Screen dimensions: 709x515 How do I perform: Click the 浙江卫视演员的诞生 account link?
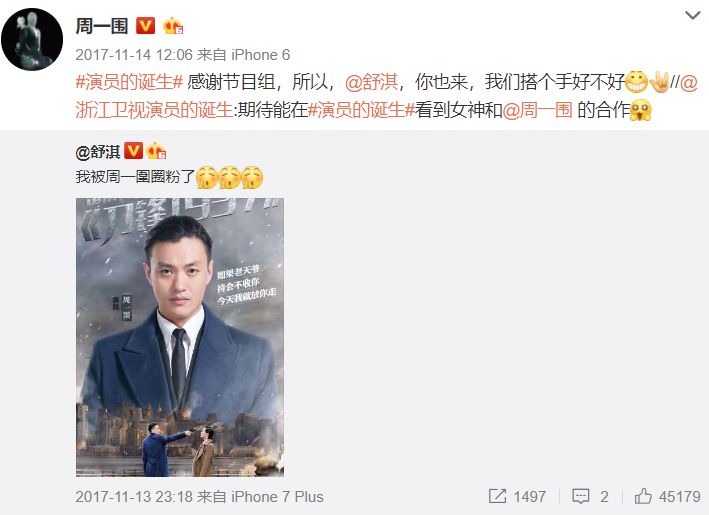tap(154, 110)
